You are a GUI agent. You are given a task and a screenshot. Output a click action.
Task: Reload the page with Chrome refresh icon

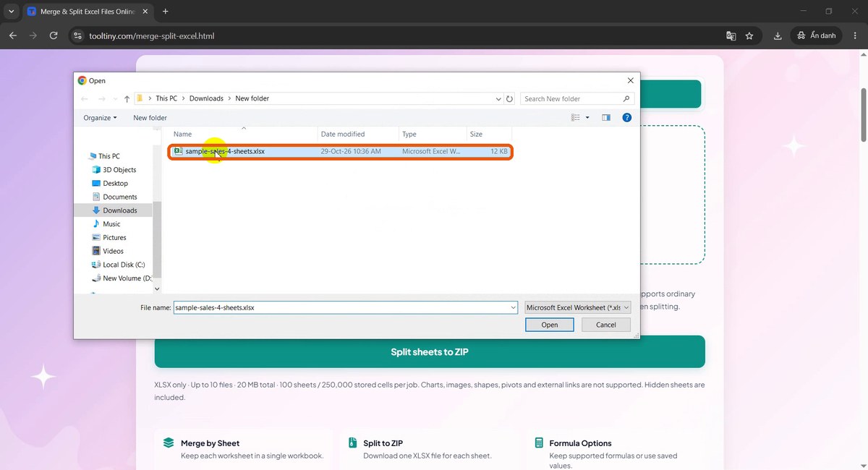[x=54, y=35]
